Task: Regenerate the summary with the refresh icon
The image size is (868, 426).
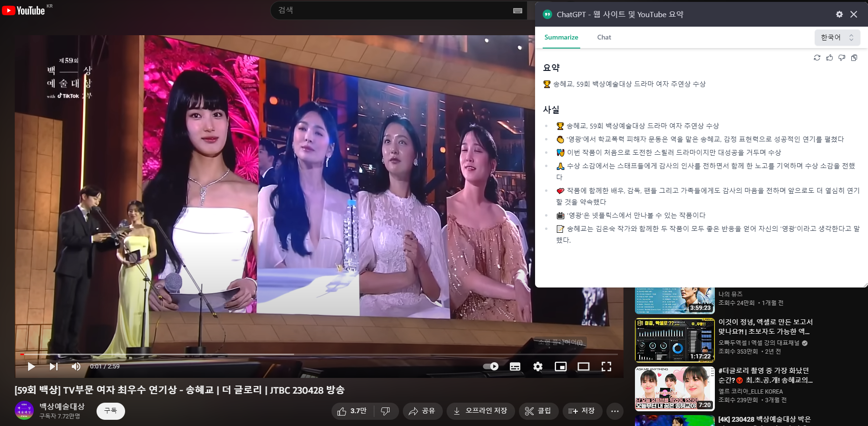Action: point(817,58)
